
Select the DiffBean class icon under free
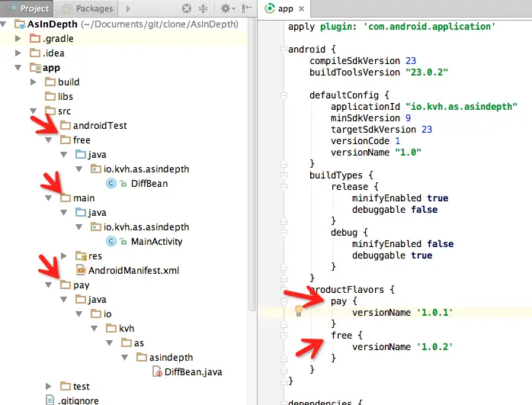[111, 184]
